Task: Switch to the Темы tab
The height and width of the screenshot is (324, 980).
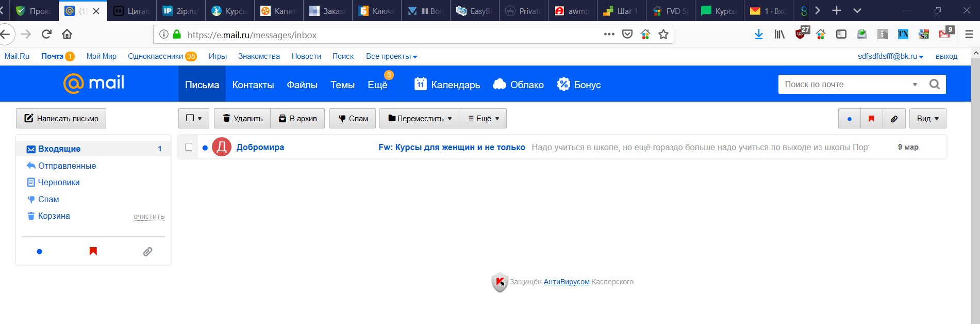Action: coord(343,85)
